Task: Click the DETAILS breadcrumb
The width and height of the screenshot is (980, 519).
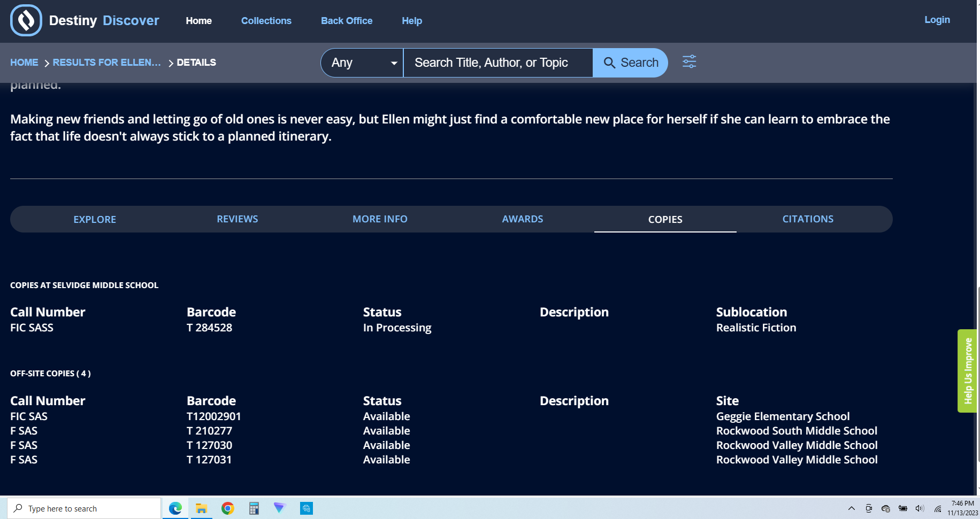Action: coord(196,63)
